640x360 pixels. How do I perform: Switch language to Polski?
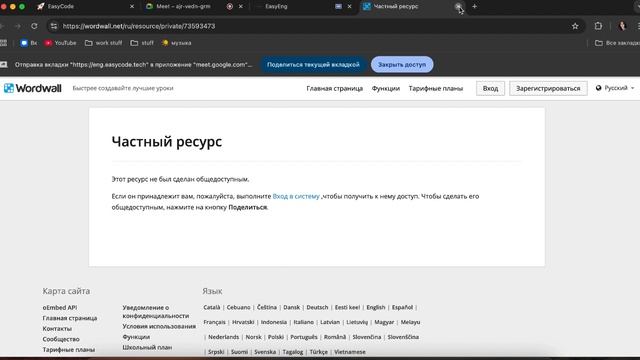(276, 337)
